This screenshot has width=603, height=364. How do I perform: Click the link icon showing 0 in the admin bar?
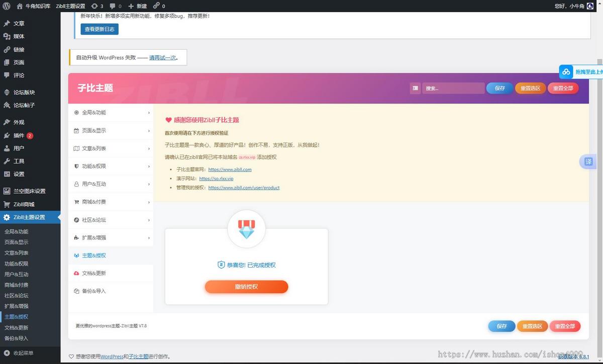tap(156, 6)
